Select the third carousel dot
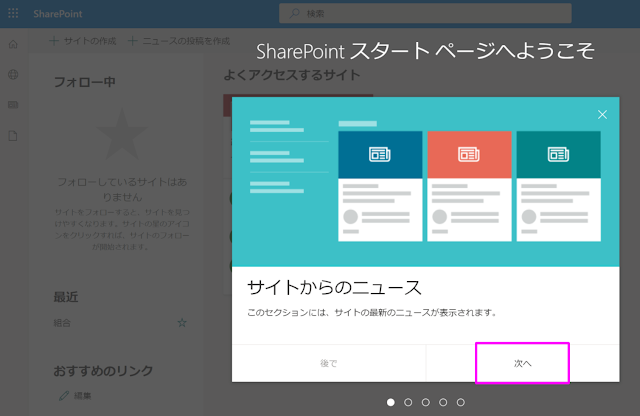Screen dimensions: 640x416 [x=426, y=402]
